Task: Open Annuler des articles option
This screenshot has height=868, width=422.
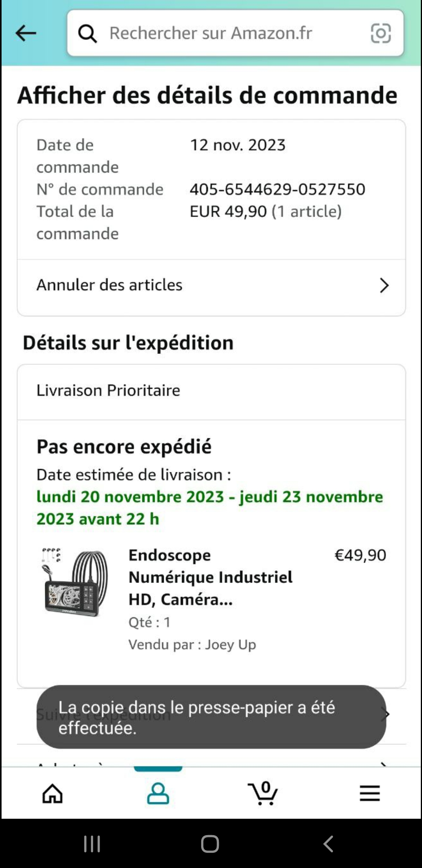Action: point(109,285)
